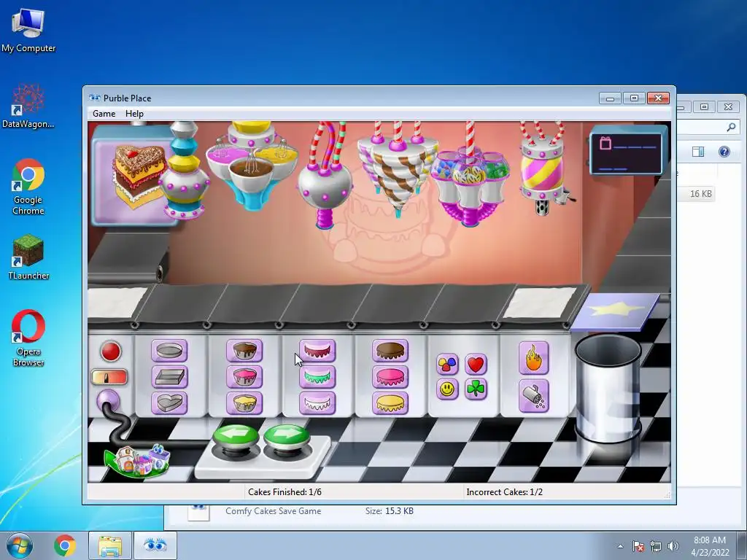The image size is (747, 560).
Task: Open Opera Browser desktop shortcut
Action: point(28,338)
